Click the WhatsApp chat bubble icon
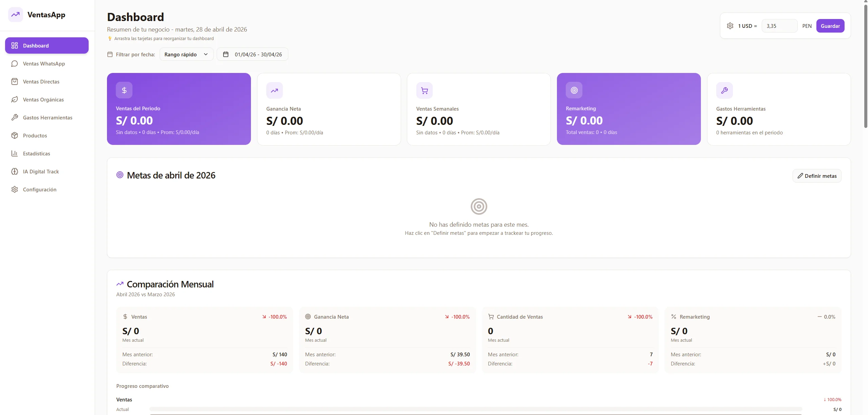This screenshot has width=868, height=415. [15, 63]
